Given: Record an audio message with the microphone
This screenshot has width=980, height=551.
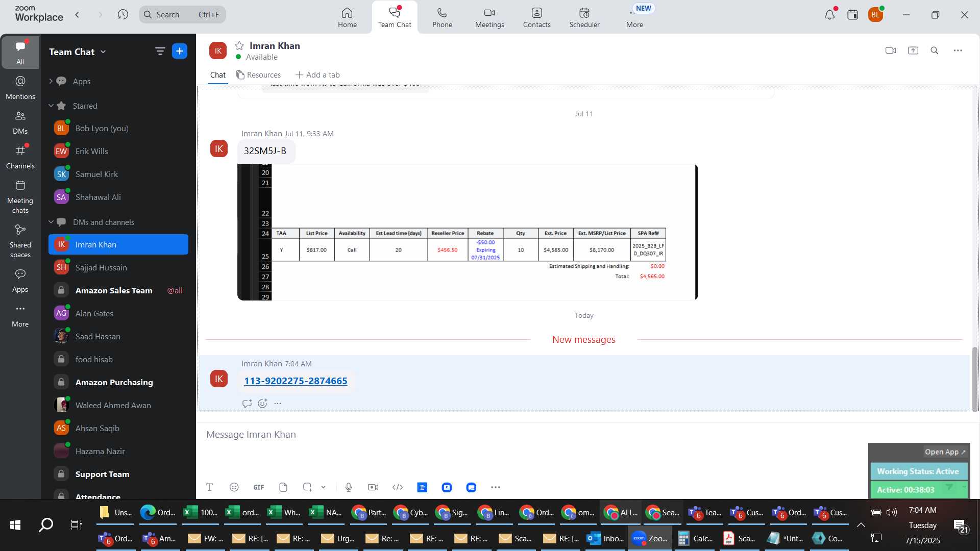Looking at the screenshot, I should click(349, 487).
